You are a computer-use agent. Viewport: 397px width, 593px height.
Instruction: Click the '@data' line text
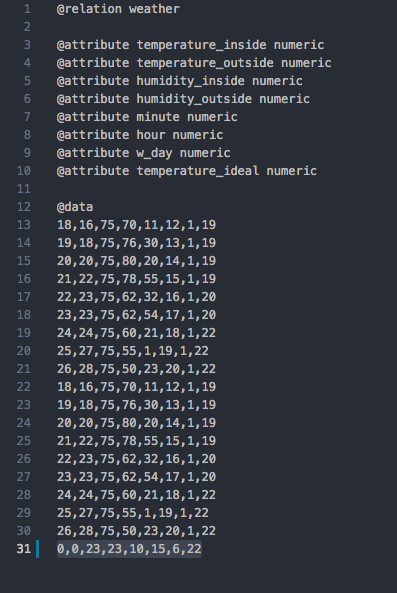[75, 207]
